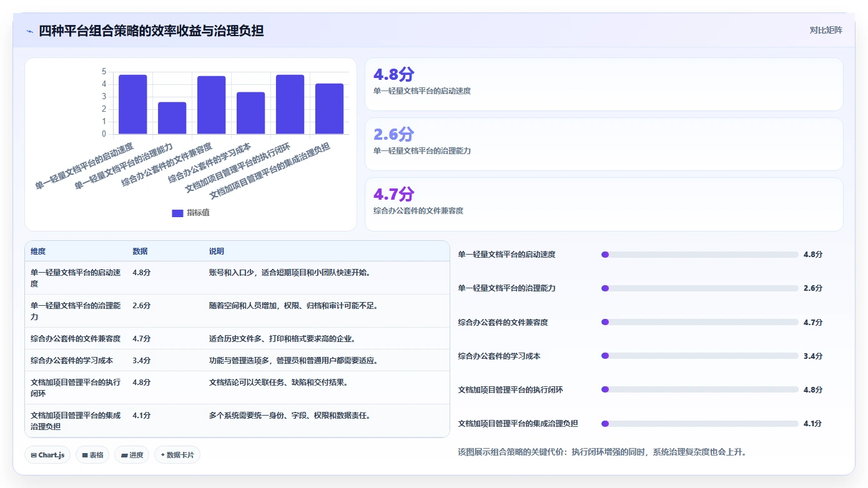Click the 4.1分 value in the table
This screenshot has width=868, height=488.
point(141,416)
